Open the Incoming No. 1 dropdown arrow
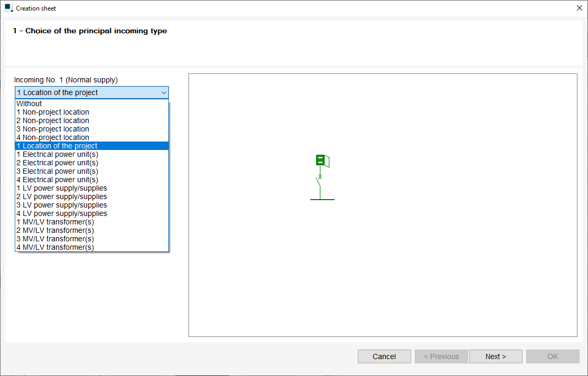Image resolution: width=588 pixels, height=376 pixels. click(x=164, y=92)
